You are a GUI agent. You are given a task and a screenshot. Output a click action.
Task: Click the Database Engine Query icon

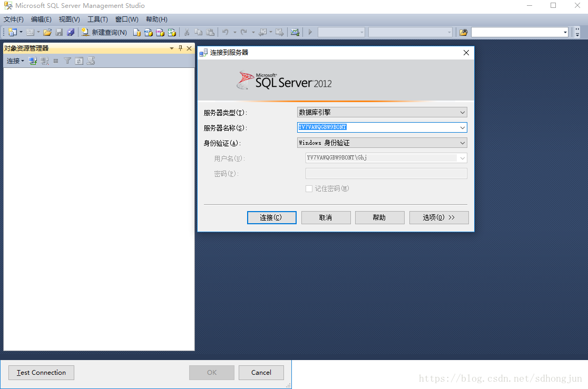pyautogui.click(x=137, y=32)
